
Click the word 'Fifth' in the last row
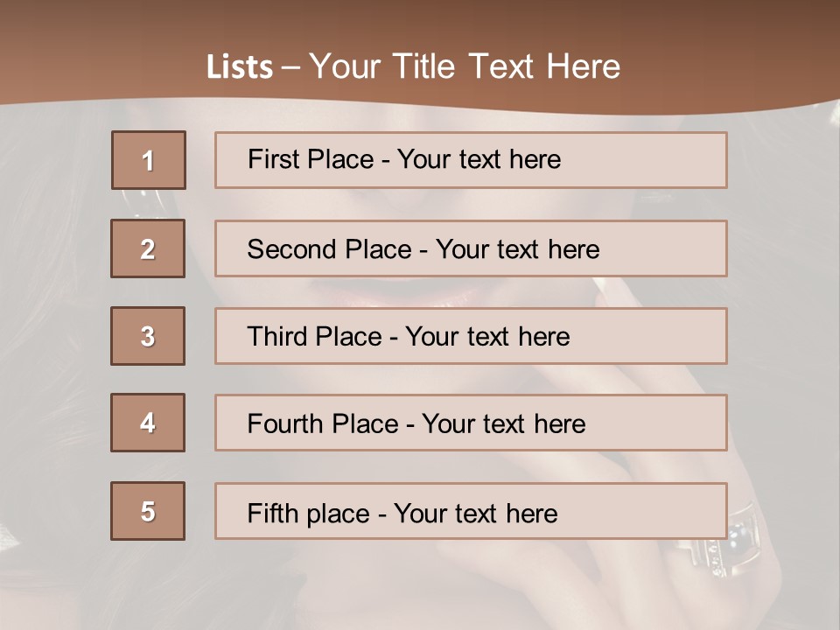[x=274, y=513]
